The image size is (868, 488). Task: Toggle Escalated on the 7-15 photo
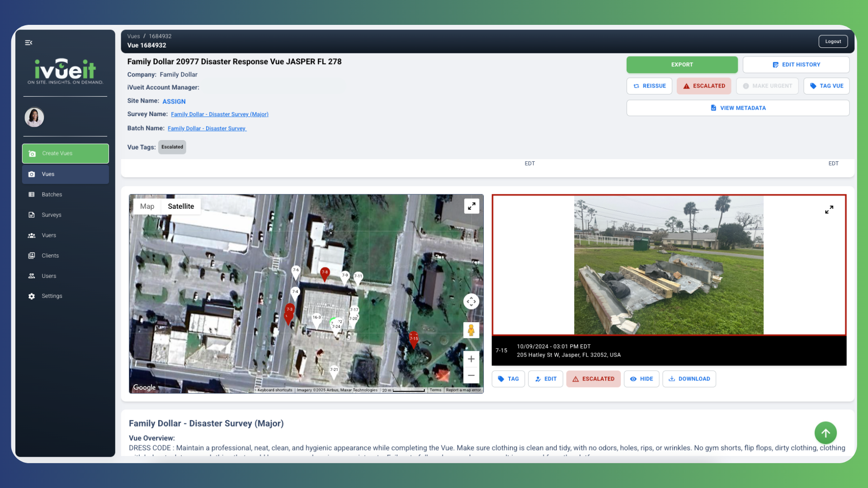coord(593,379)
